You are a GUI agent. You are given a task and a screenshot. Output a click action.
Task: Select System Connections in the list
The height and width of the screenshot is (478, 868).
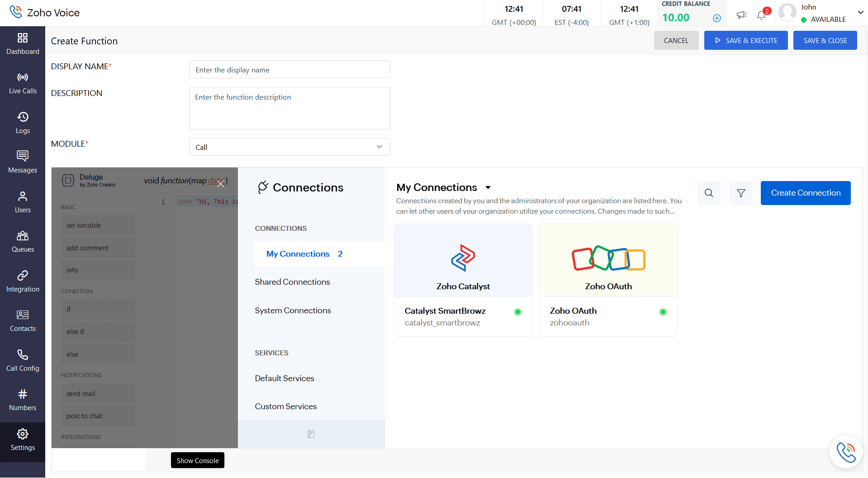(x=293, y=311)
